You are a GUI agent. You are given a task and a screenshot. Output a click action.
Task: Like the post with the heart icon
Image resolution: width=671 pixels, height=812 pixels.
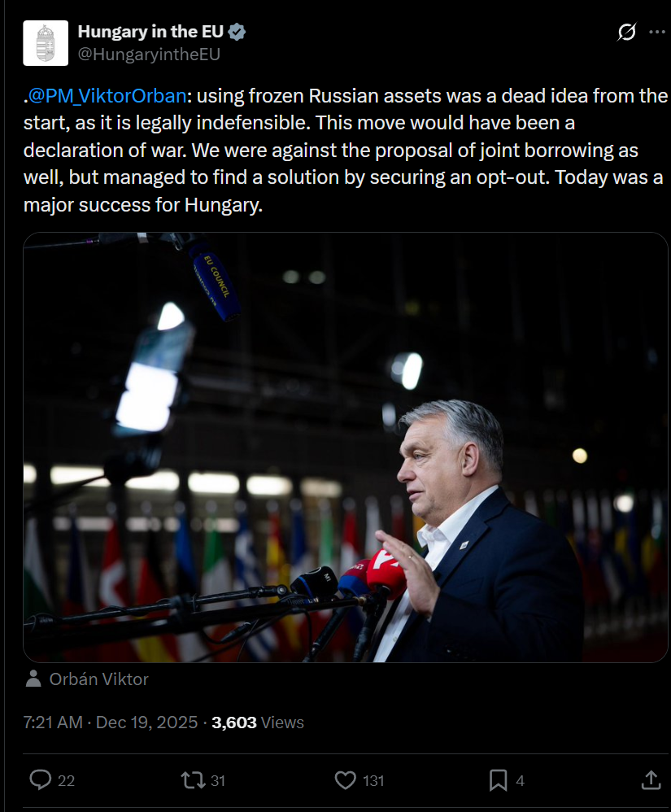[x=346, y=780]
